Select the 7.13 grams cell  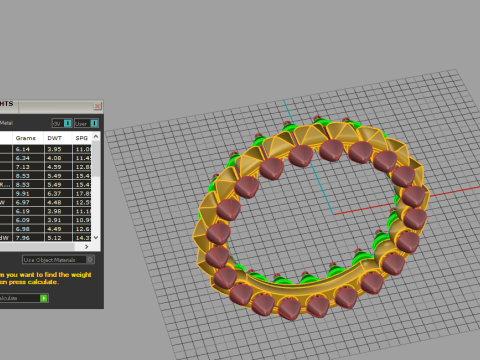pos(28,167)
